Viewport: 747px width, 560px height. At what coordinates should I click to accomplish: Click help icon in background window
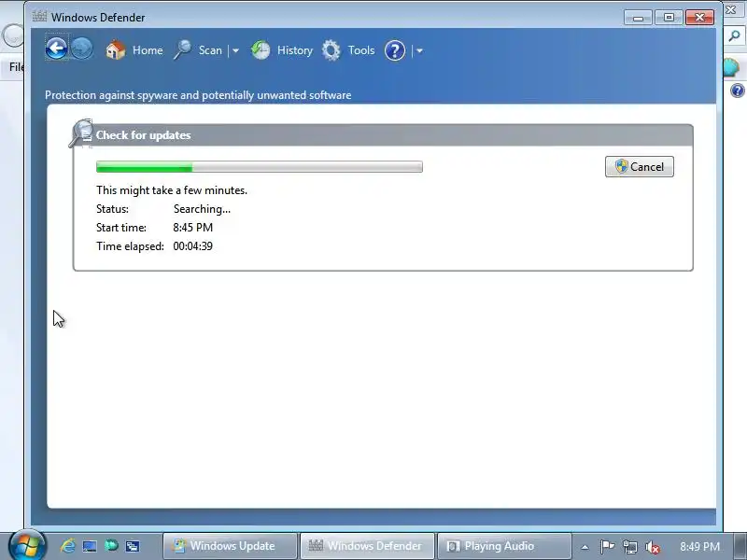[x=737, y=90]
